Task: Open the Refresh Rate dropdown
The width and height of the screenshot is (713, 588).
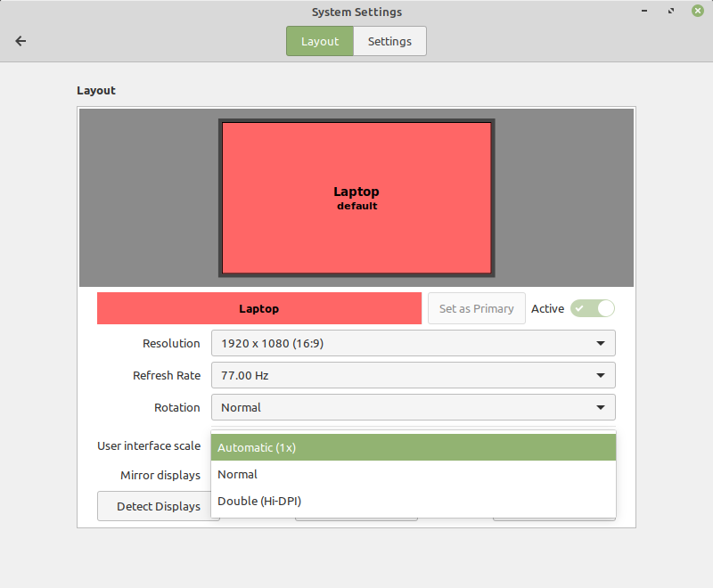Action: pyautogui.click(x=414, y=375)
